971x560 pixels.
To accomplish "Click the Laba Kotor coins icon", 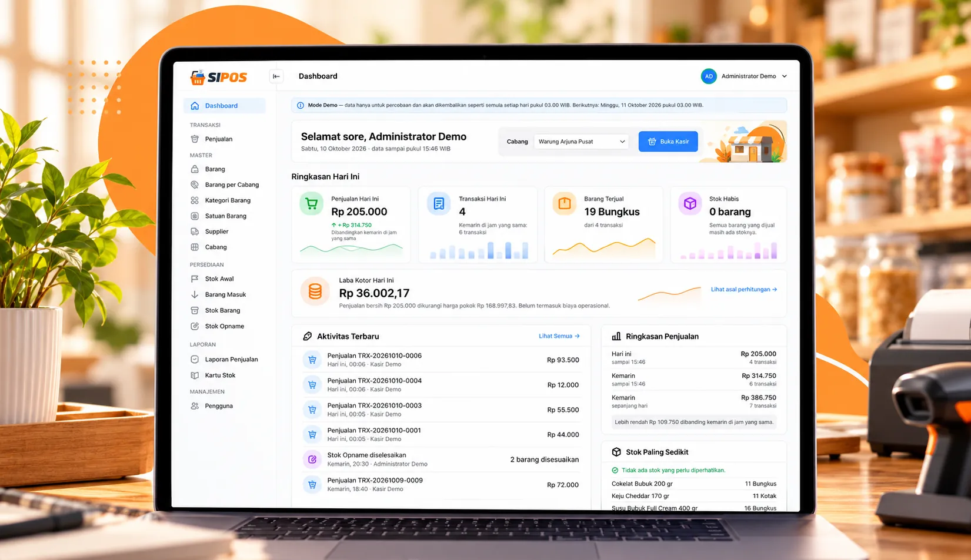I will tap(315, 291).
